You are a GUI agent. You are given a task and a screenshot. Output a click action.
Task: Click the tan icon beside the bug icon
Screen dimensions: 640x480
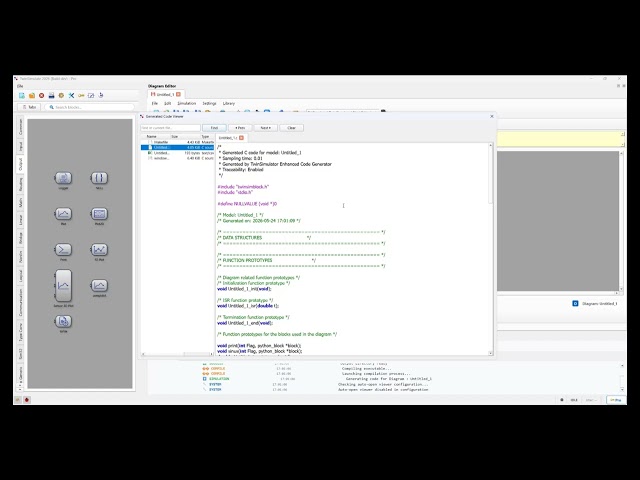18,400
